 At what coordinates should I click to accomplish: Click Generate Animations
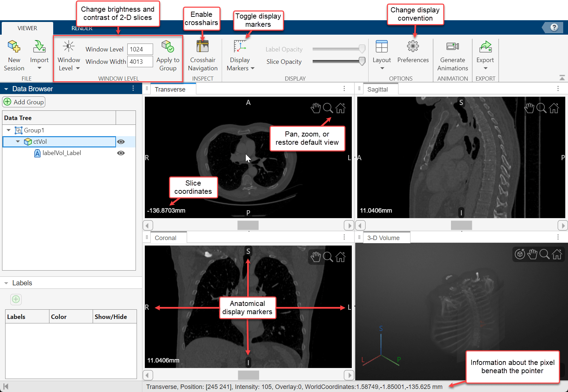[x=452, y=55]
